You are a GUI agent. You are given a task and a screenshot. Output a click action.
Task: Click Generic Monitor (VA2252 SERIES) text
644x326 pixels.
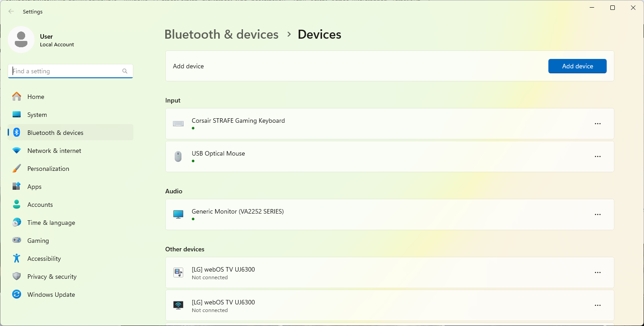[238, 211]
